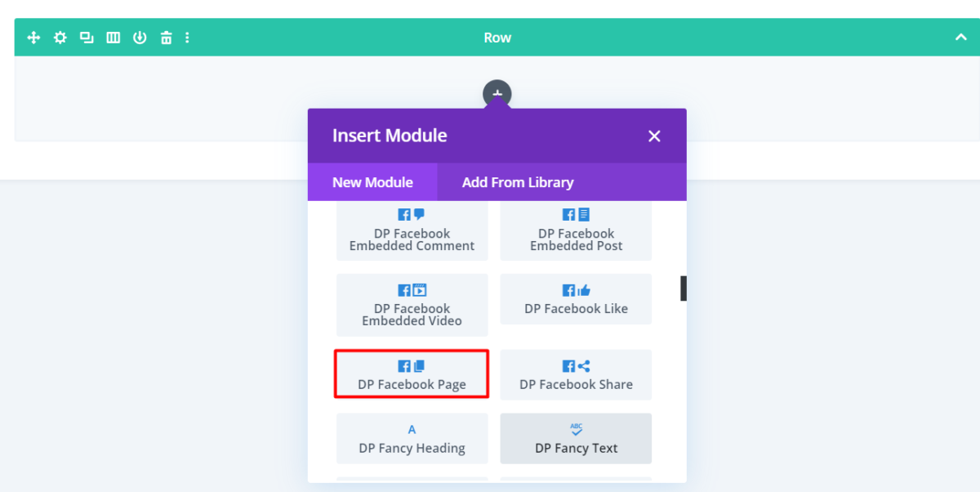Viewport: 980px width, 492px height.
Task: Delete the Row with the trash icon
Action: tap(165, 37)
